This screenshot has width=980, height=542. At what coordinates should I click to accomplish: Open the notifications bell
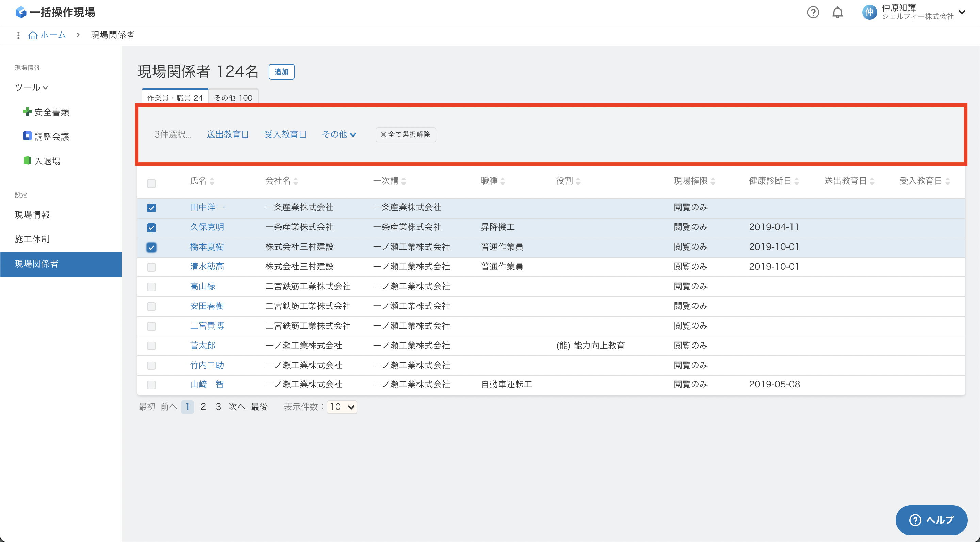(x=837, y=13)
